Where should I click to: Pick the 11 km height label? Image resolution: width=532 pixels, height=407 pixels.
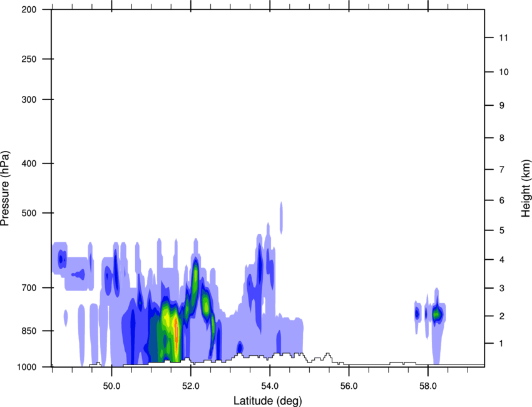[503, 38]
